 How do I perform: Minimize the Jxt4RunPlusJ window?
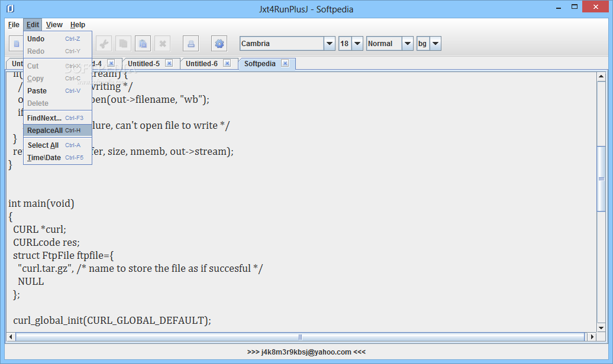pos(559,8)
